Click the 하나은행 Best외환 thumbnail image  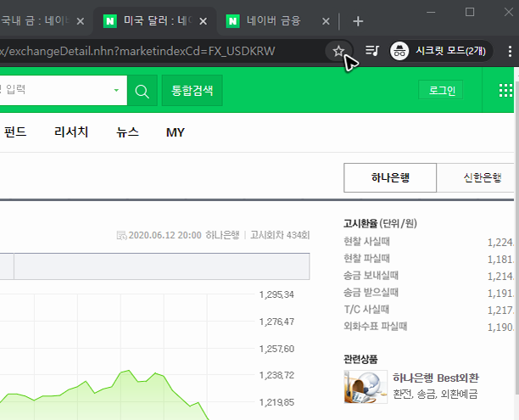pyautogui.click(x=366, y=387)
